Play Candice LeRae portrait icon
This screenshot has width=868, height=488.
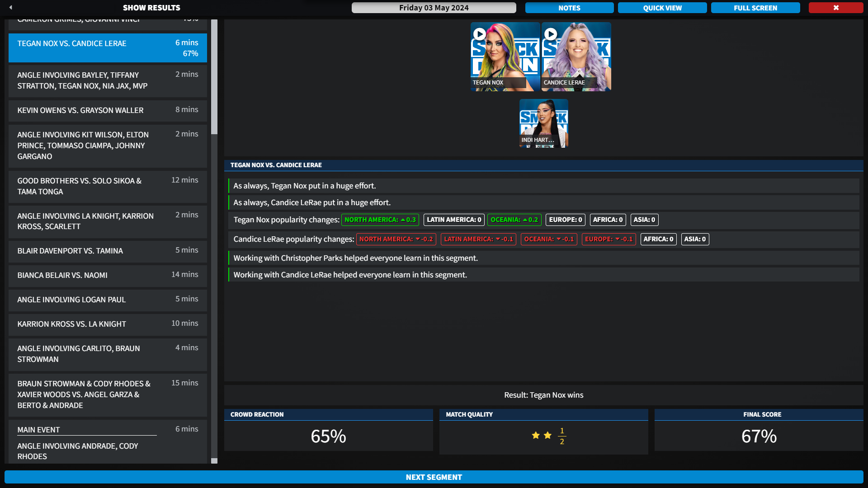(551, 34)
